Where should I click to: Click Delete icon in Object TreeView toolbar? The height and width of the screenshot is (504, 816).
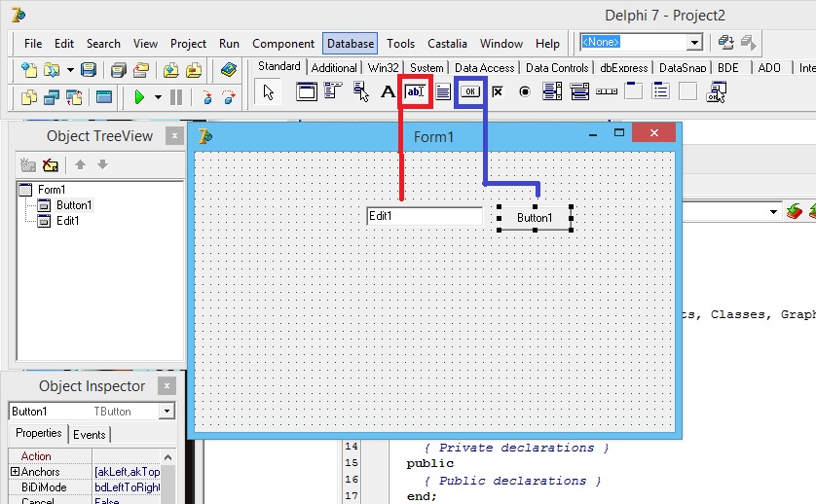tap(50, 164)
